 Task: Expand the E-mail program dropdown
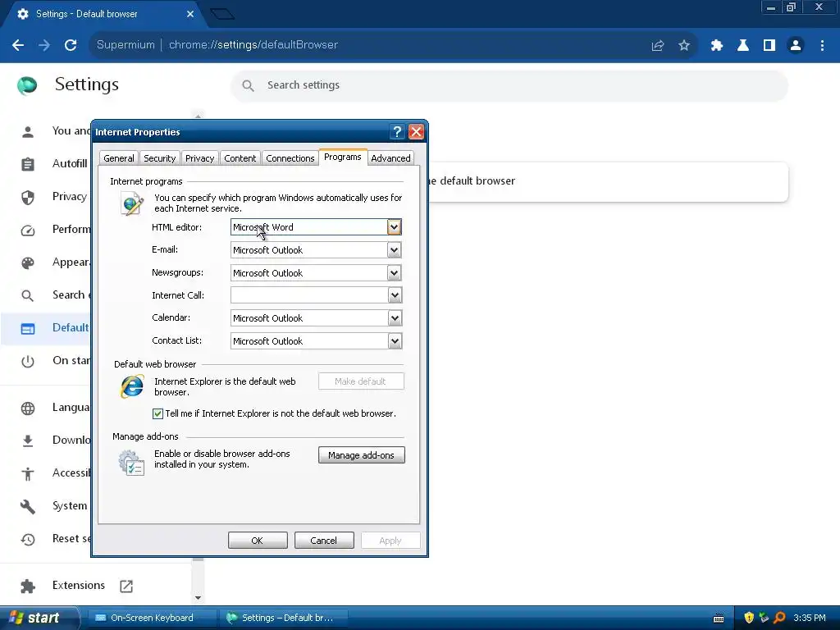(x=395, y=250)
